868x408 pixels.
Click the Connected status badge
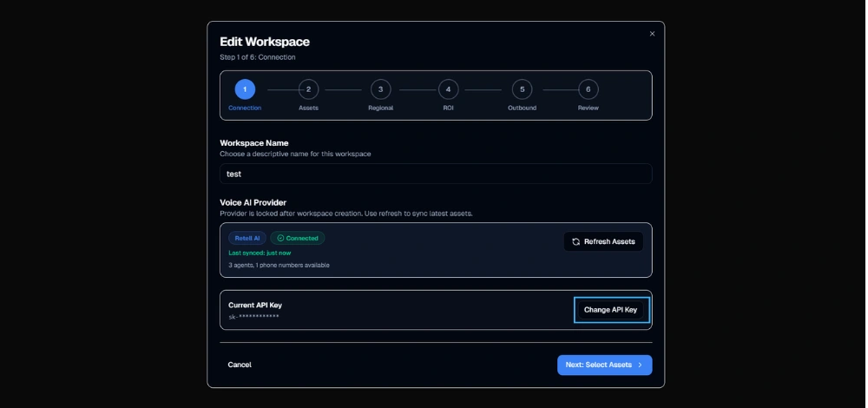point(298,238)
